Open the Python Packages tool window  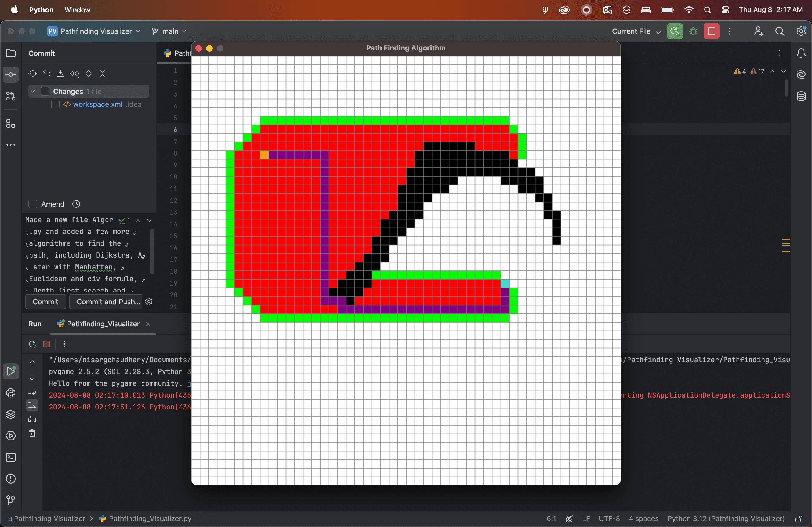[x=10, y=414]
